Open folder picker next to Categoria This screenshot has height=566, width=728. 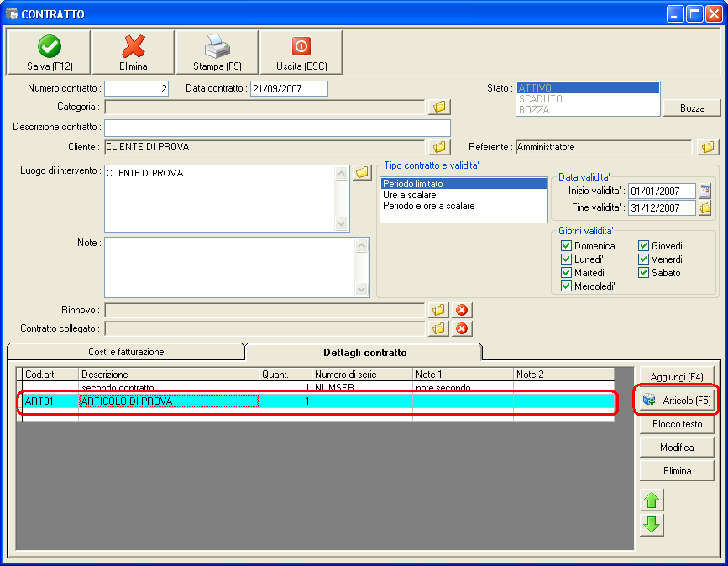coord(439,107)
